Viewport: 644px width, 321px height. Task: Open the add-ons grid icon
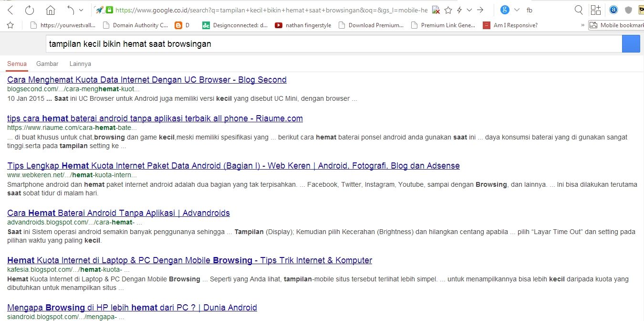596,10
